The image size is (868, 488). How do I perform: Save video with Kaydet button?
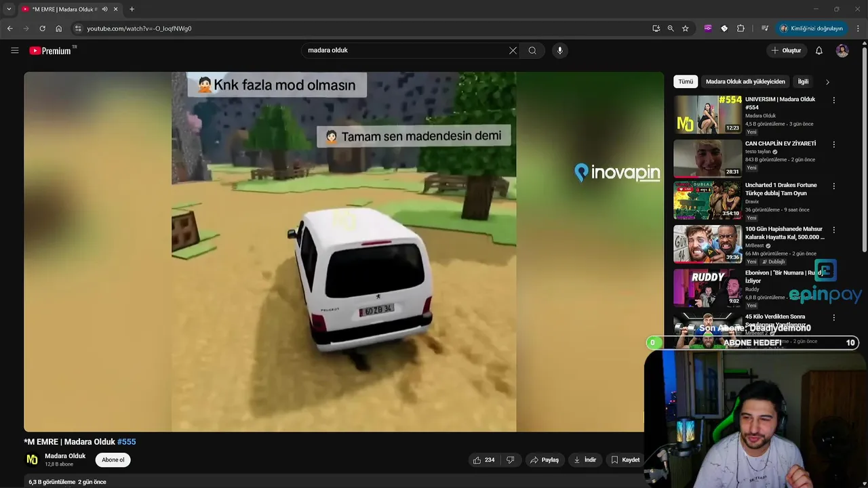(x=625, y=460)
